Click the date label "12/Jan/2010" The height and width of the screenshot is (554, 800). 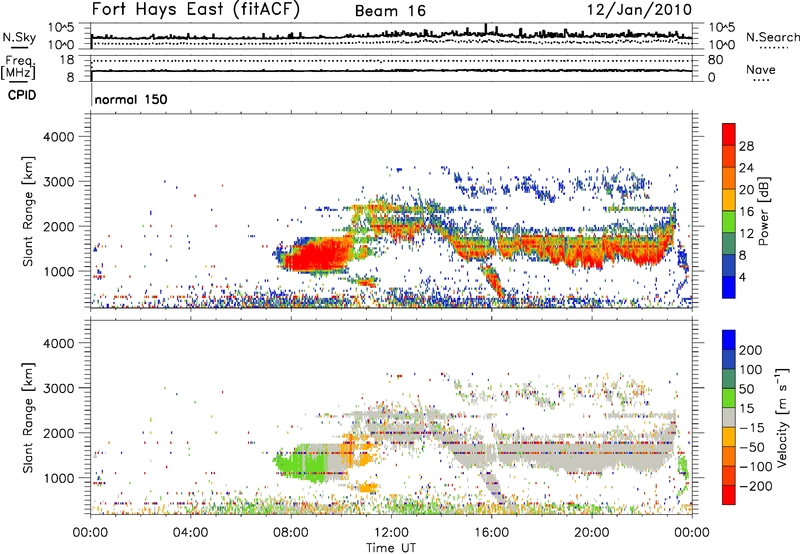pos(639,10)
